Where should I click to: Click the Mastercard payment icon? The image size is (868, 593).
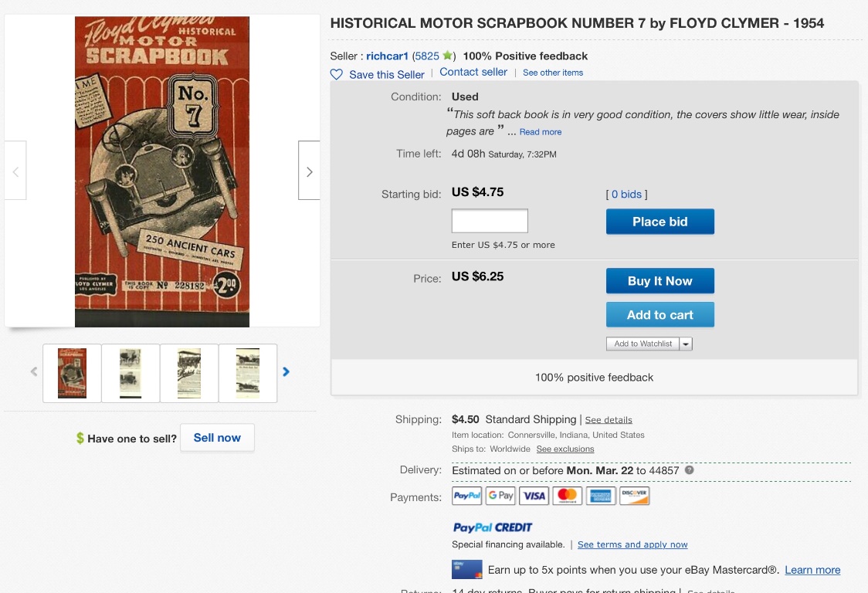coord(567,496)
